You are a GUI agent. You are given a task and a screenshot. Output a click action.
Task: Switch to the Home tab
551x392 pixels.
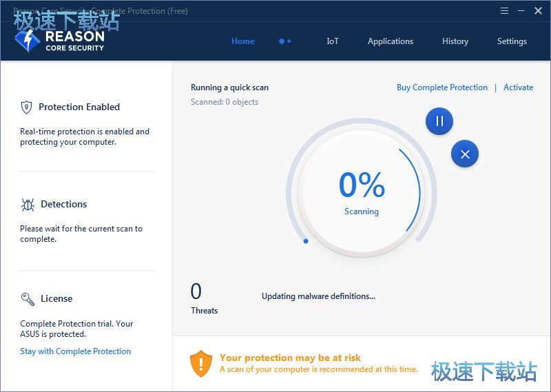(243, 41)
